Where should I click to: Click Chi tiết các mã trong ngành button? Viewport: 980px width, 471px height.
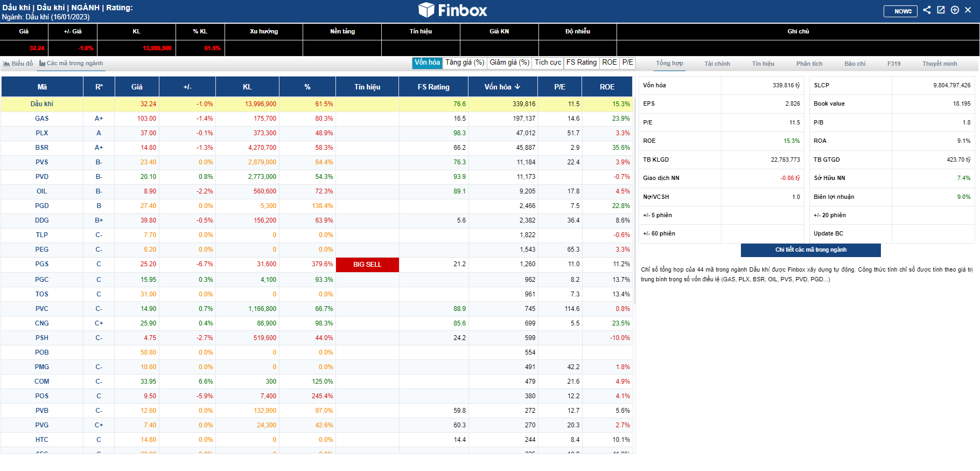(x=810, y=250)
